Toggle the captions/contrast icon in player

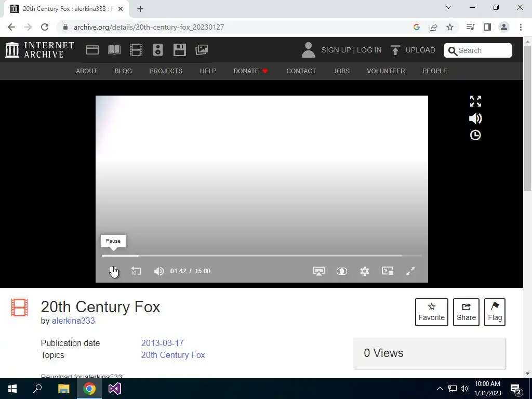tap(342, 271)
